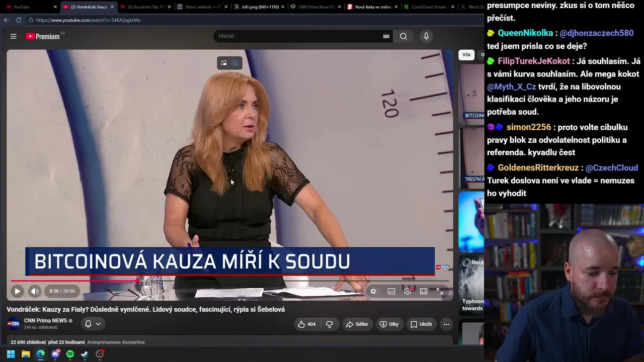
Task: Click the GoldenesRitterkreuz chat username
Action: coord(538,168)
